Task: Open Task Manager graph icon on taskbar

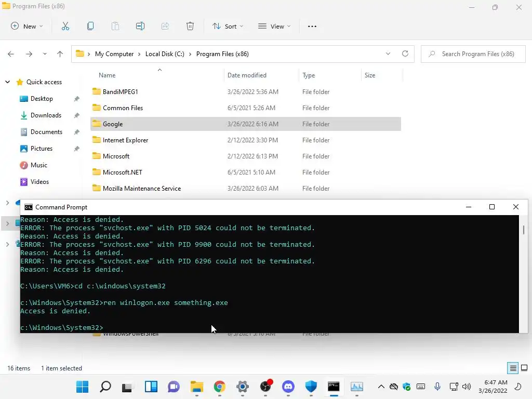Action: point(356,387)
